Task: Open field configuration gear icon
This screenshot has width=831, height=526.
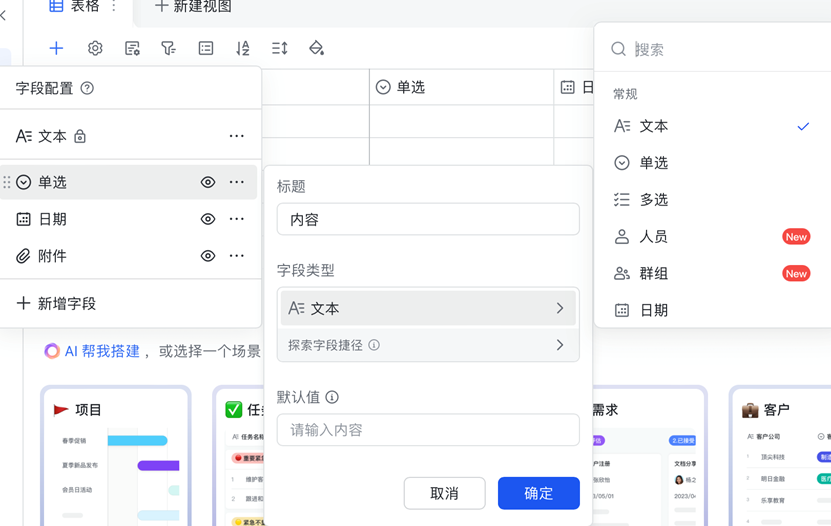Action: pos(95,48)
